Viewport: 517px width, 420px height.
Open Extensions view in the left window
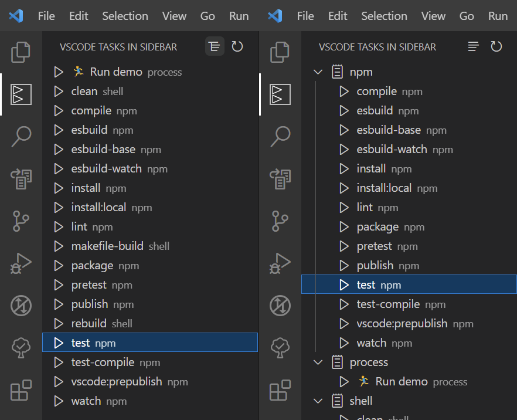21,390
